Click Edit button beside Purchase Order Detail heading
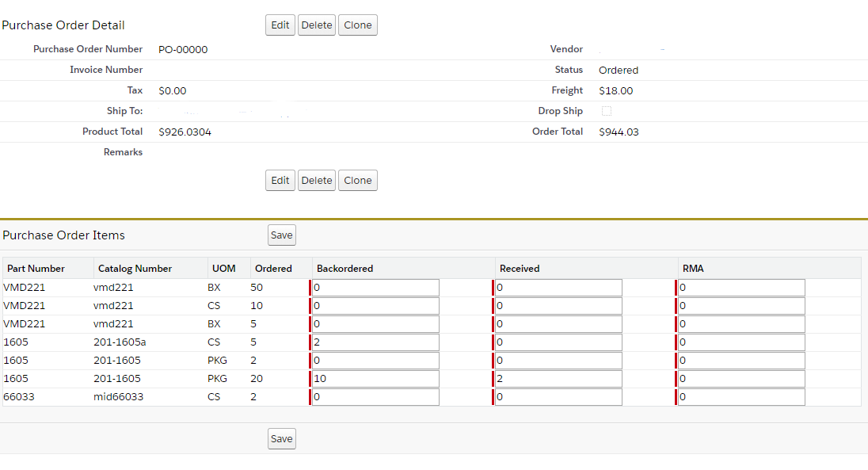Viewport: 868px width, 470px height. coord(280,25)
